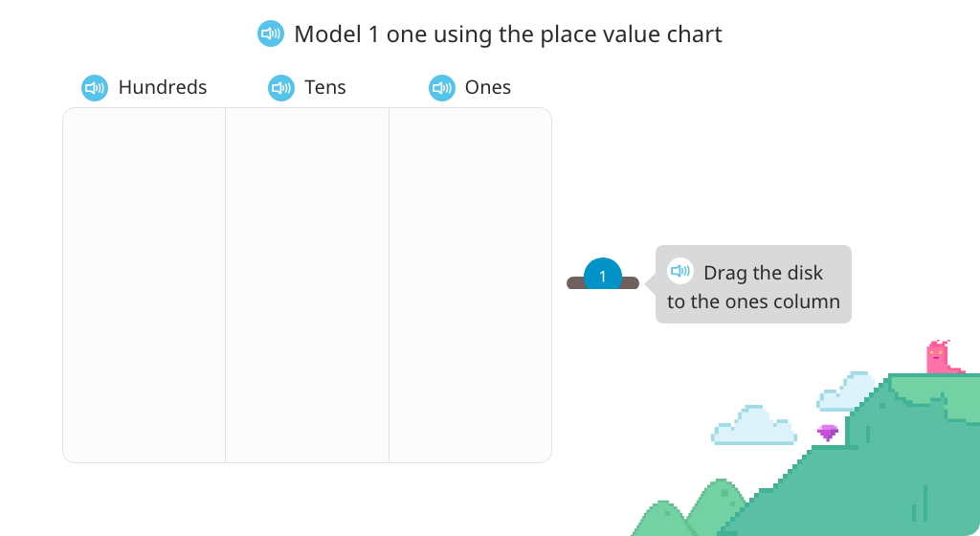Image resolution: width=980 pixels, height=536 pixels.
Task: Click the Tens heading text
Action: (325, 87)
